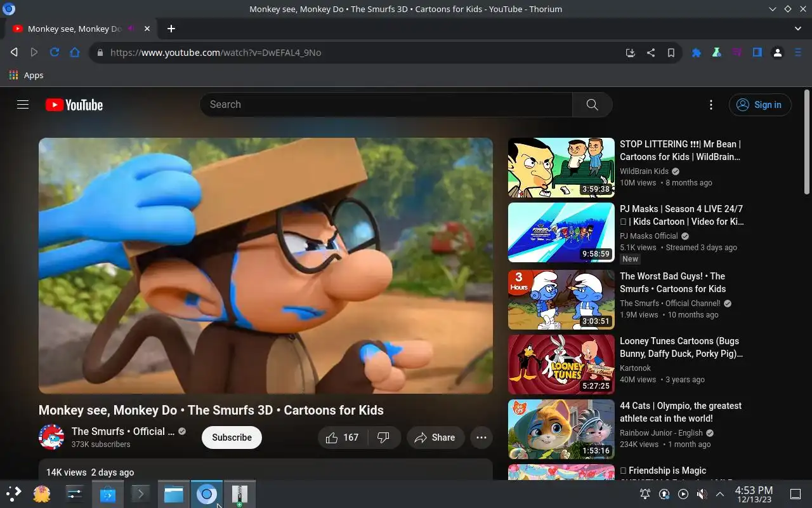Open the tab search dropdown

click(798, 29)
